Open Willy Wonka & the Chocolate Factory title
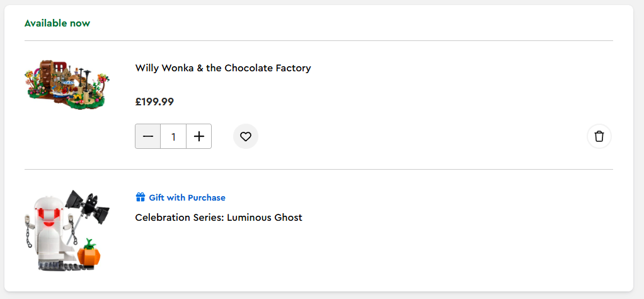 click(x=223, y=68)
